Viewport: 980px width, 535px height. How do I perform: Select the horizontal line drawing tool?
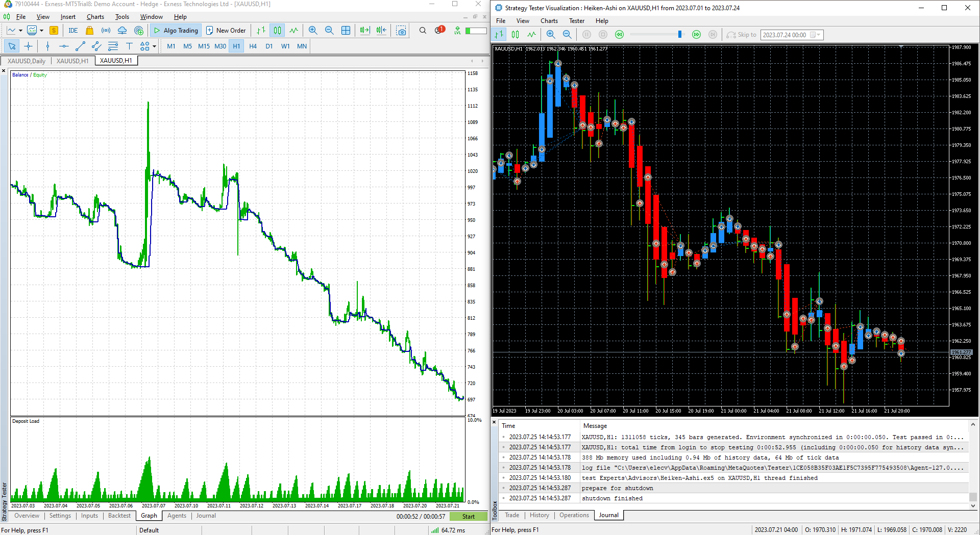pos(64,46)
